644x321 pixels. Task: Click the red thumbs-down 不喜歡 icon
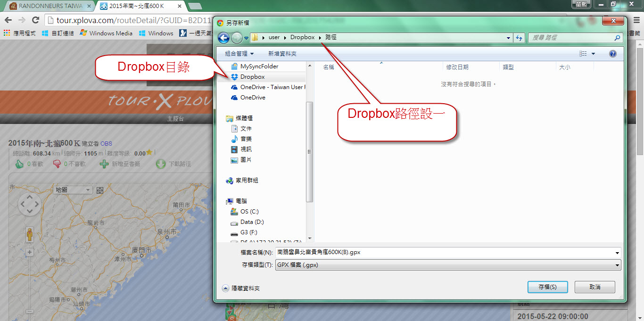point(57,164)
